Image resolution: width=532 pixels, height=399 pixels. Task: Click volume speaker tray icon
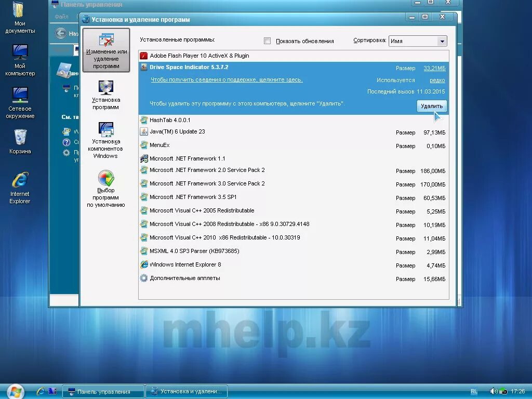point(494,391)
